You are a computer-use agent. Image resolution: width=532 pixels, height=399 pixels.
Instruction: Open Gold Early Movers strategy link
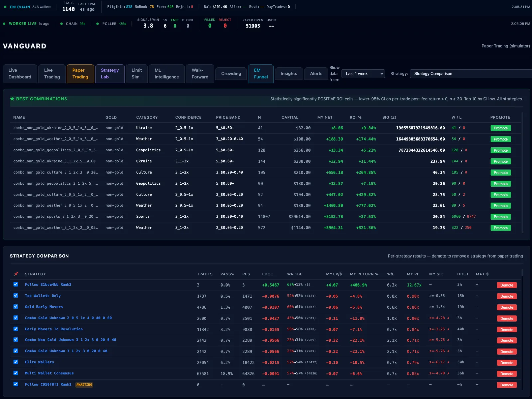coord(44,307)
